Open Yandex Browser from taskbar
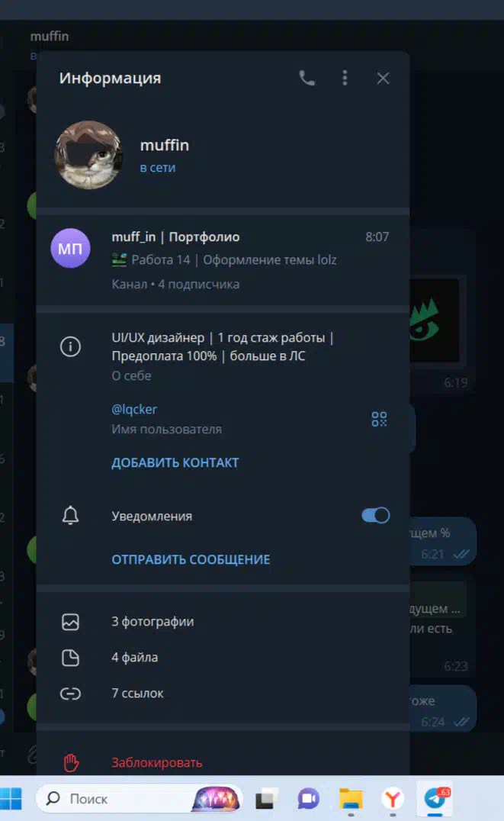This screenshot has height=821, width=504. pyautogui.click(x=393, y=799)
